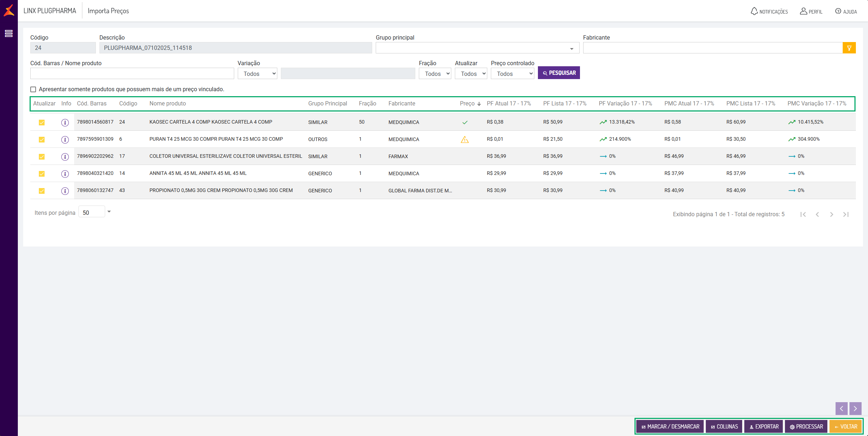This screenshot has width=868, height=436.
Task: Click the Ajuda help icon
Action: coord(838,11)
